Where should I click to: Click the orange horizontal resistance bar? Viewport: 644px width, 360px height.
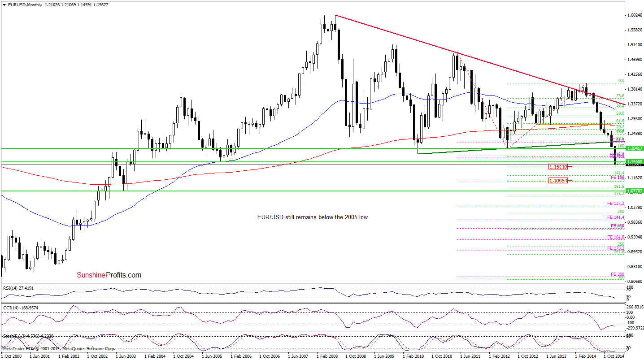(x=573, y=124)
